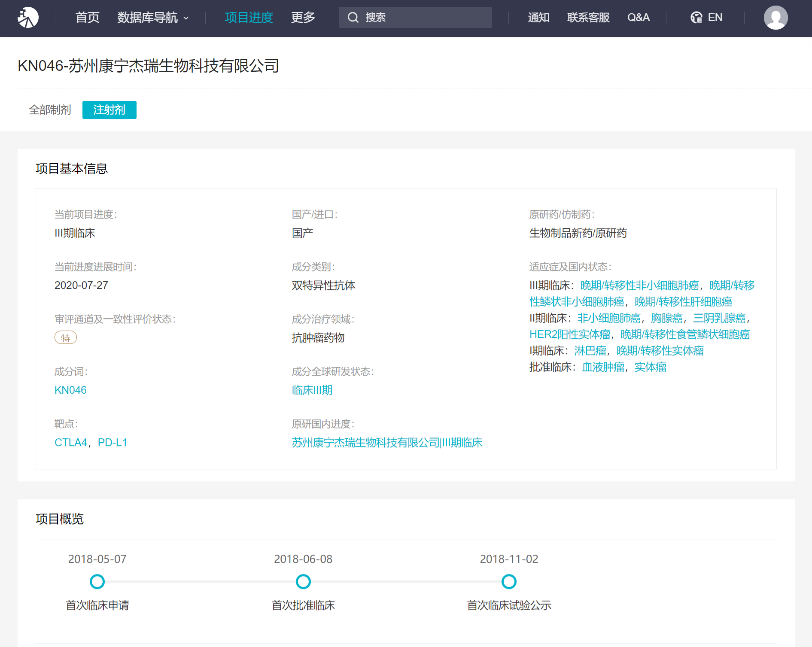The image size is (812, 647).
Task: Click the 首次批准临床 milestone label
Action: pos(303,605)
